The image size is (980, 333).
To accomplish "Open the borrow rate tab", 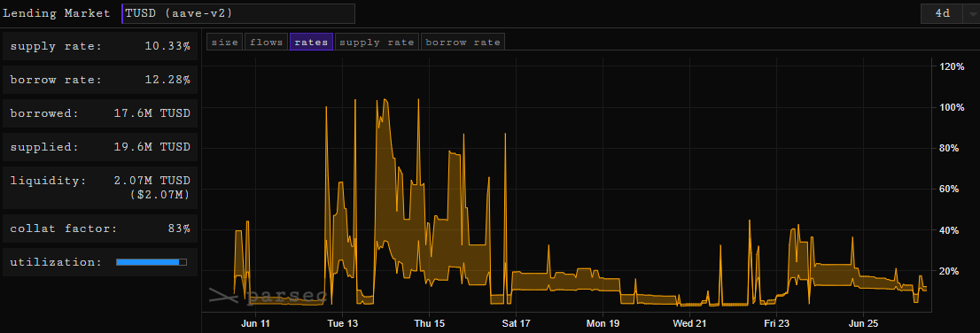I will coord(463,43).
